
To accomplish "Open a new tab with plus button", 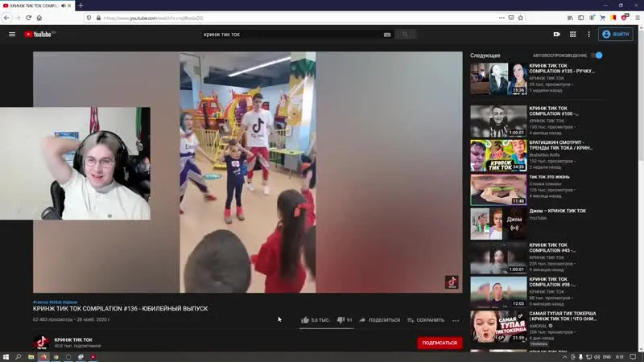I will point(80,6).
